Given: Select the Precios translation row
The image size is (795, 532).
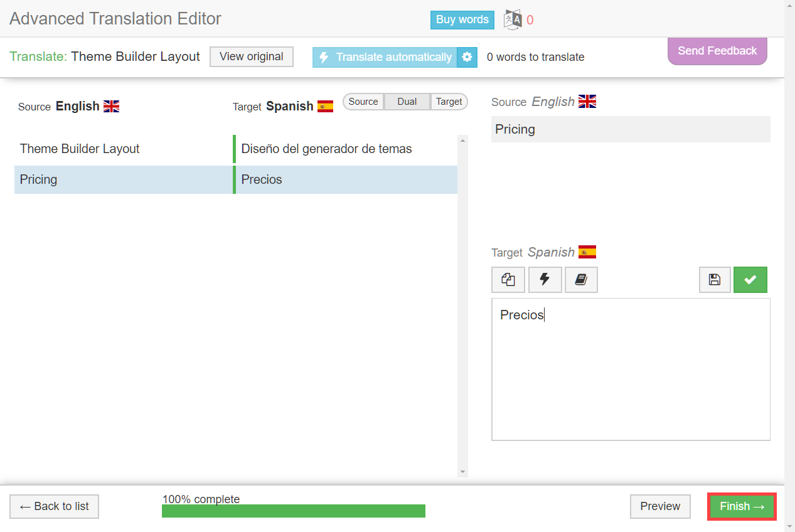Looking at the screenshot, I should coord(346,180).
